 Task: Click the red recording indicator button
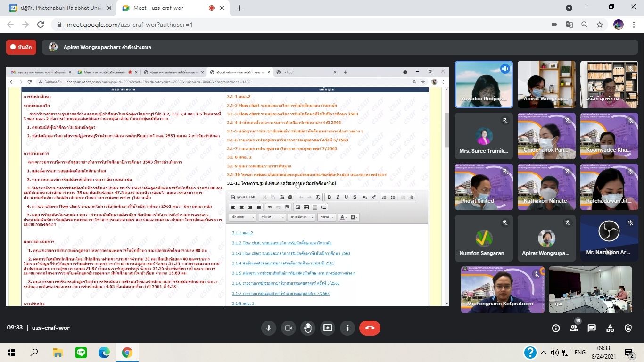[21, 47]
